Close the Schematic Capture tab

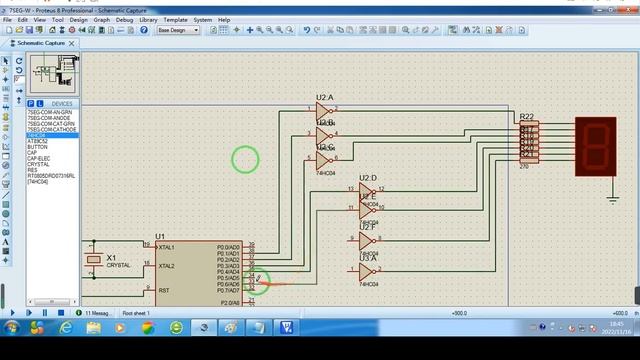[72, 43]
